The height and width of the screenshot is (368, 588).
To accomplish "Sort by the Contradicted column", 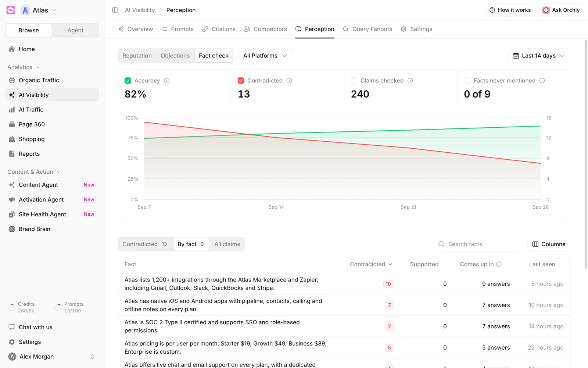I will click(x=371, y=264).
